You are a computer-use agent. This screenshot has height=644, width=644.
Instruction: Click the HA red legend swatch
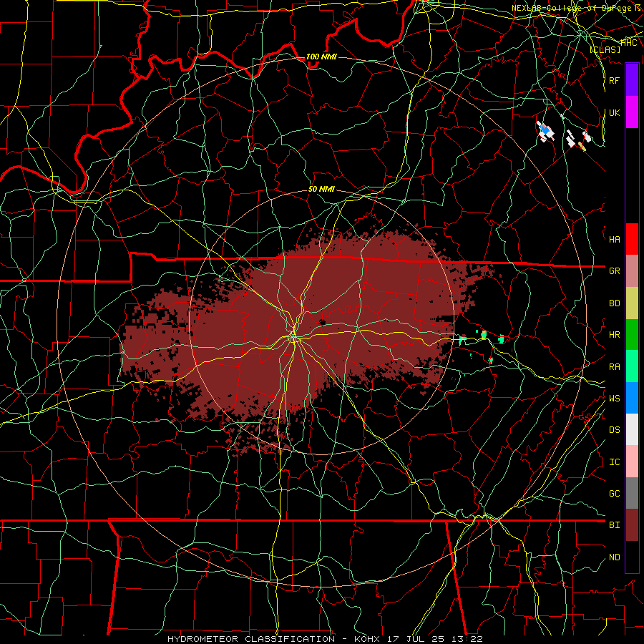pos(632,239)
